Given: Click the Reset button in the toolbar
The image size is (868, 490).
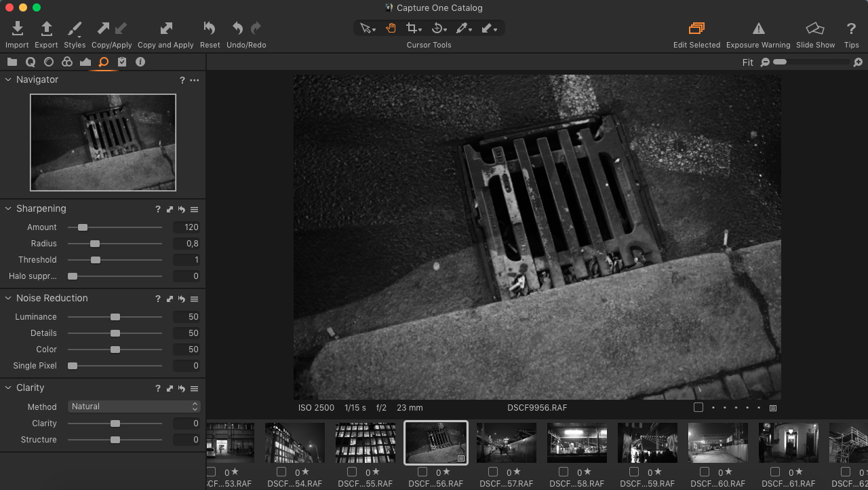Looking at the screenshot, I should 210,29.
